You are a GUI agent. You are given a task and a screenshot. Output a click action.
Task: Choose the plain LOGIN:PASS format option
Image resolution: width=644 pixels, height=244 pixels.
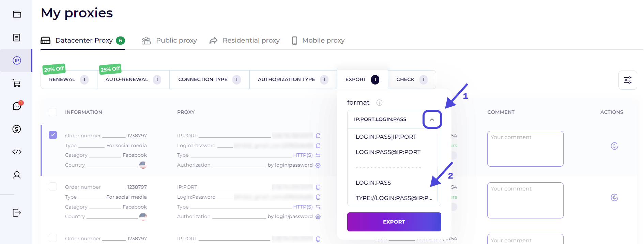373,183
